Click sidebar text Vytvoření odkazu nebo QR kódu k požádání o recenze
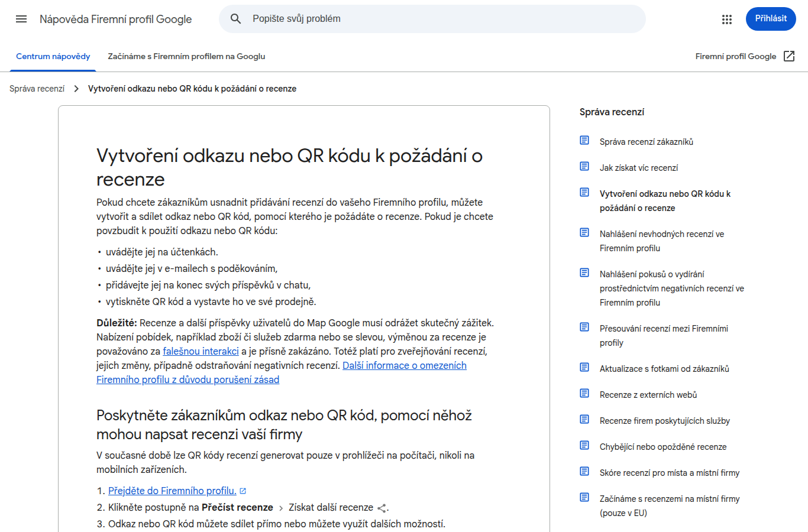The height and width of the screenshot is (532, 808). pyautogui.click(x=665, y=201)
